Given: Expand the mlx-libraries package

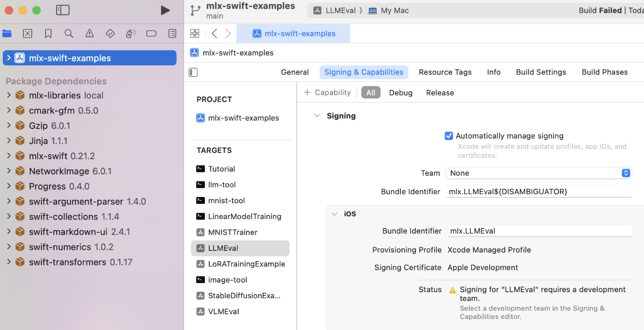Looking at the screenshot, I should [x=9, y=95].
